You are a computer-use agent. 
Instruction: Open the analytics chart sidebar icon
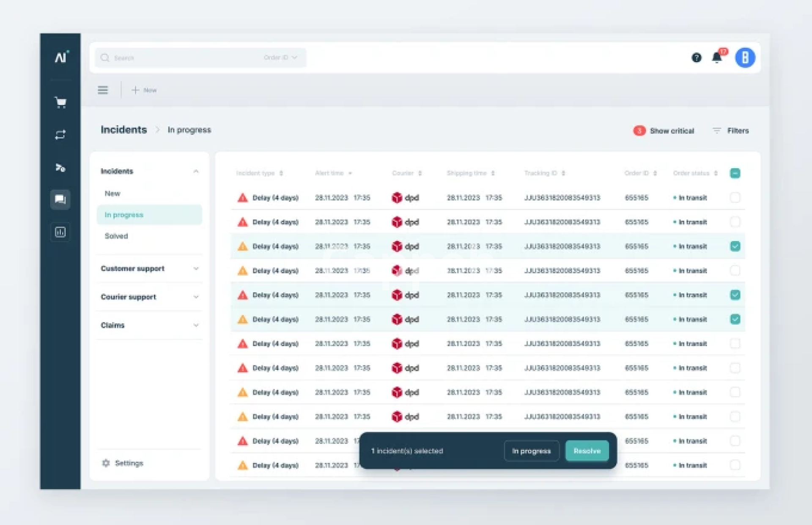[60, 232]
